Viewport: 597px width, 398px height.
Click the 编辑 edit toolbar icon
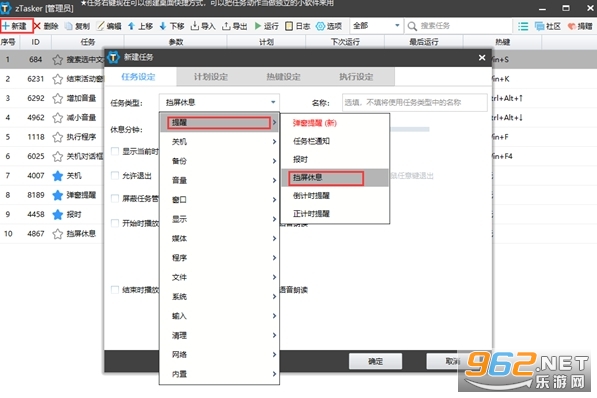click(x=101, y=26)
